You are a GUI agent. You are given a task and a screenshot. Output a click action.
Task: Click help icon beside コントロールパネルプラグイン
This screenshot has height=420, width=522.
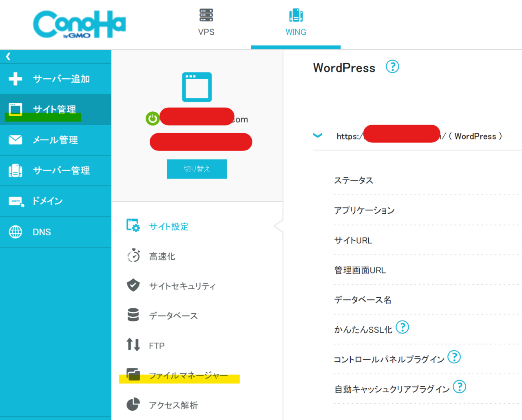(454, 357)
